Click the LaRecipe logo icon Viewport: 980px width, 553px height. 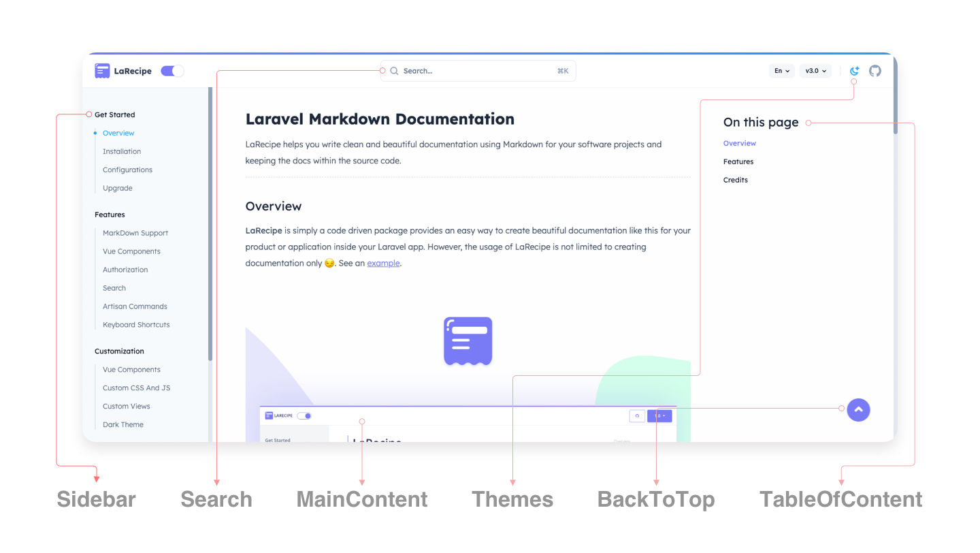(x=102, y=71)
